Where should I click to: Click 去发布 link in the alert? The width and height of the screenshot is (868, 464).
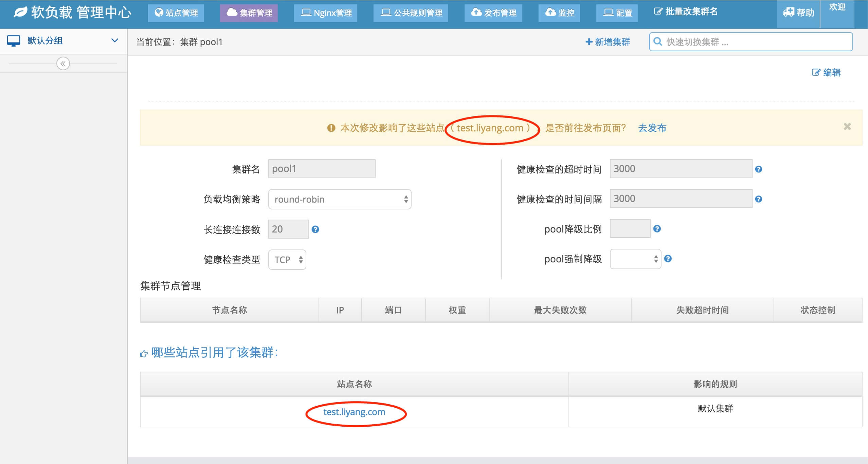[652, 128]
